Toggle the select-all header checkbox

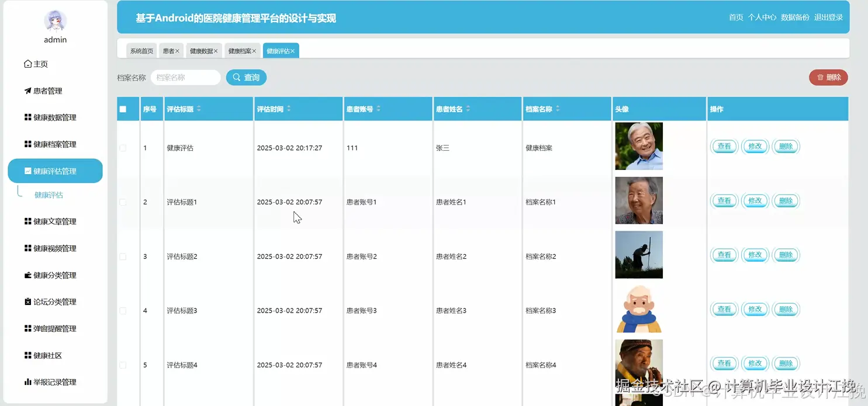(x=123, y=109)
